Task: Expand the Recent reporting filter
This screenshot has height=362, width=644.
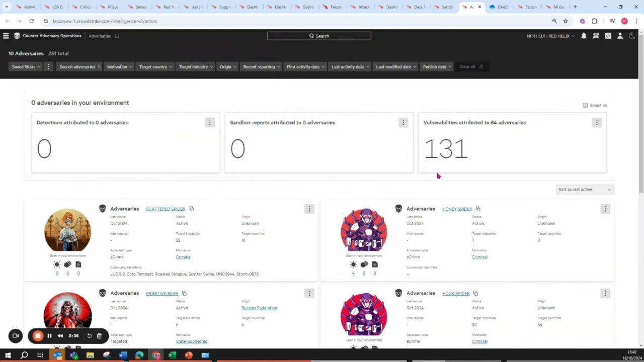Action: (261, 66)
